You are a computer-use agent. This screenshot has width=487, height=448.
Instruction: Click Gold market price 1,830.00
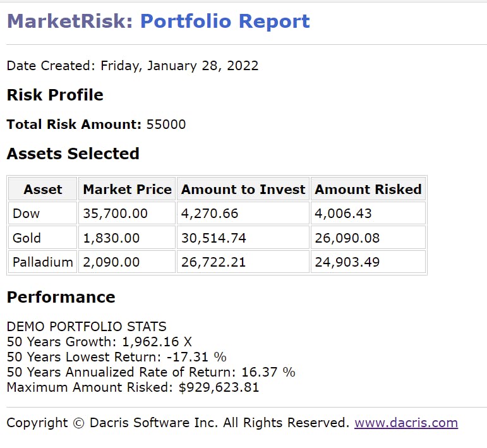(127, 238)
